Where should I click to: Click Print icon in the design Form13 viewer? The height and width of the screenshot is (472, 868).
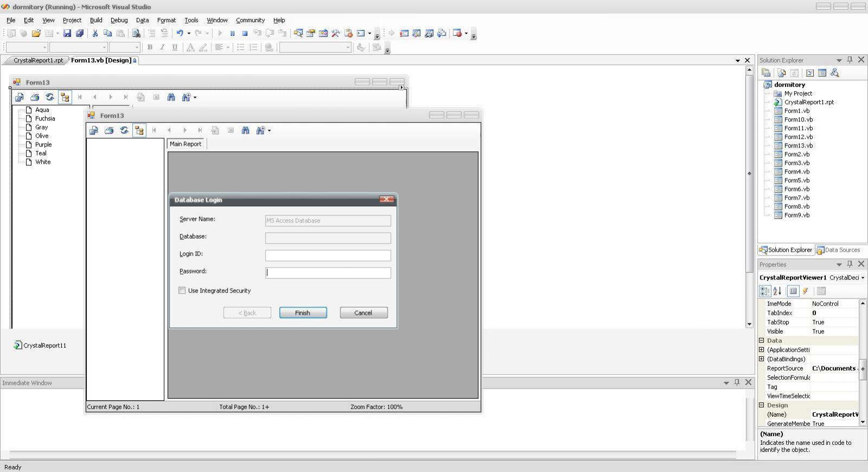click(x=35, y=97)
